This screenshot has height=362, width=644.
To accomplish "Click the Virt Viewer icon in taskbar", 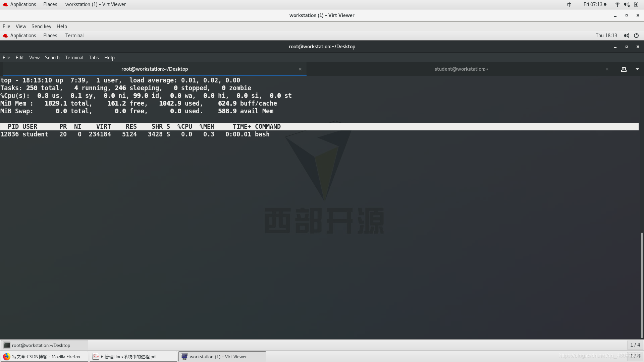I will click(184, 356).
